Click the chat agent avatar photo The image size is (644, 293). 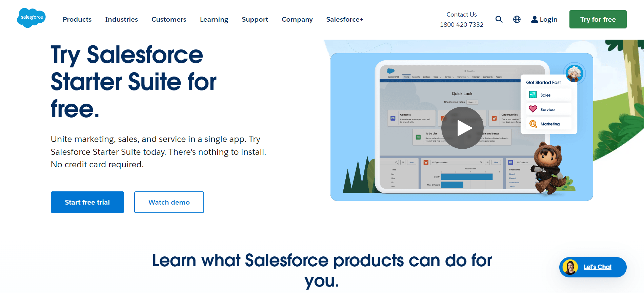point(570,267)
